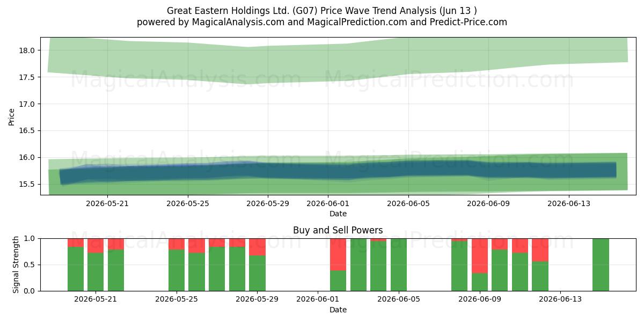This screenshot has width=644, height=322.
Task: Click the 17.5 price tick label
Action: pos(27,77)
